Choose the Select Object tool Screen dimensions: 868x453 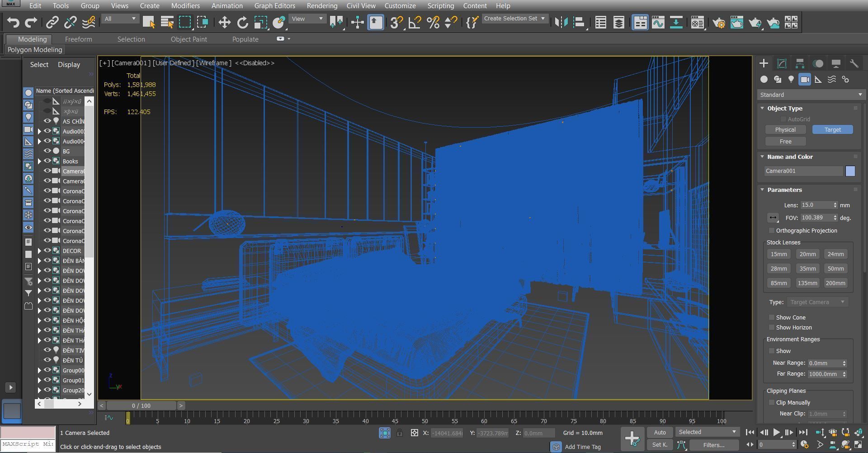tap(149, 22)
